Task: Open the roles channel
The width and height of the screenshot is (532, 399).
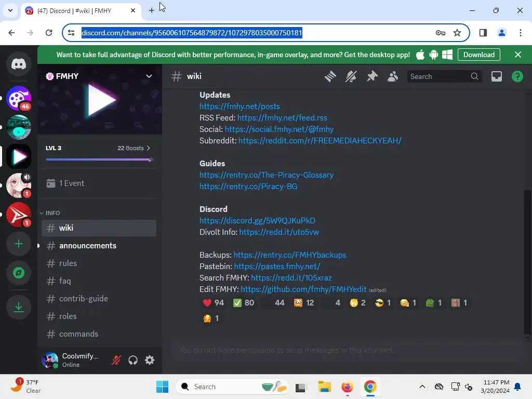Action: [x=99, y=316]
